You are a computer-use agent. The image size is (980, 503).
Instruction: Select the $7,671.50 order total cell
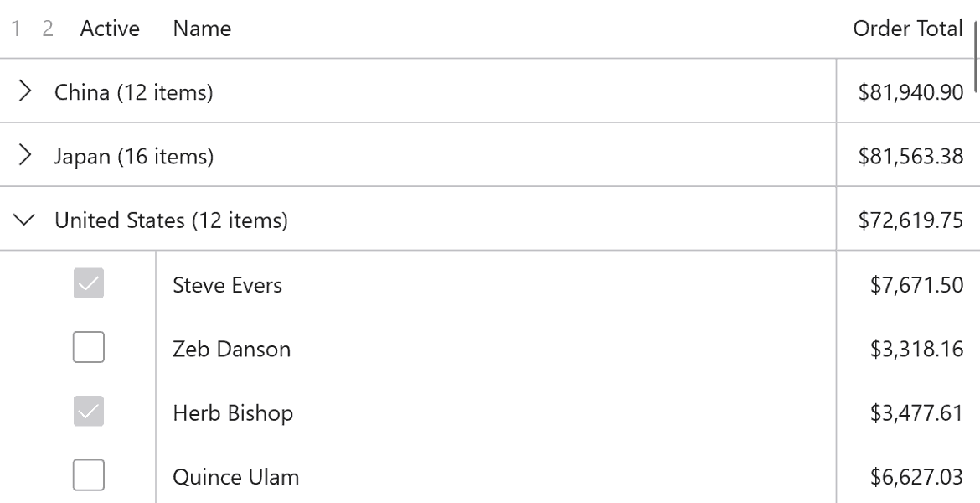click(916, 285)
